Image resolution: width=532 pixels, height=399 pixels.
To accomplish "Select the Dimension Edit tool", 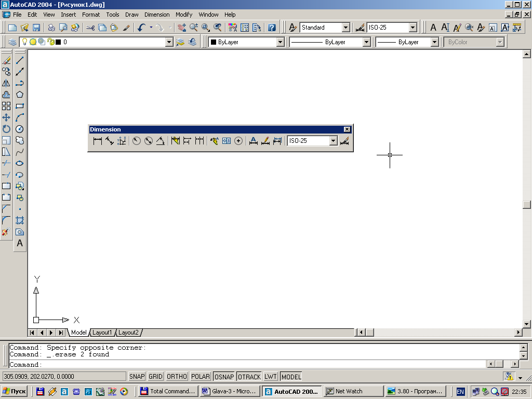I will click(x=253, y=141).
